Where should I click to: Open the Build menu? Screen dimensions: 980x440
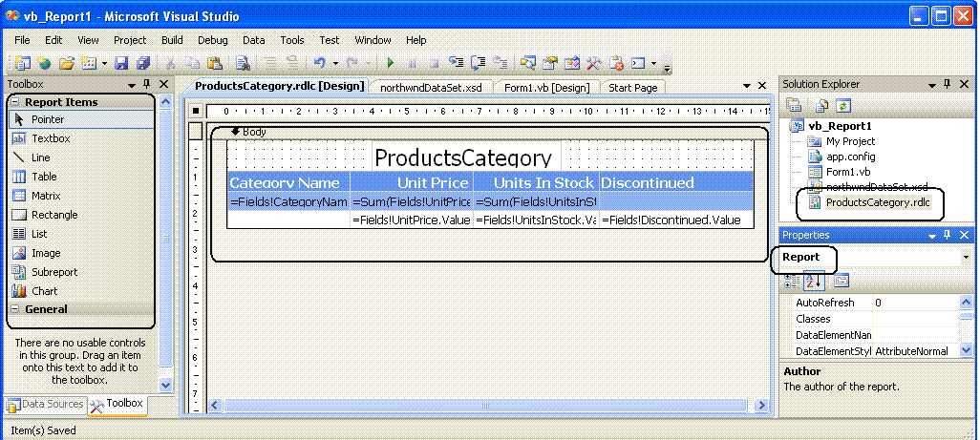(172, 40)
